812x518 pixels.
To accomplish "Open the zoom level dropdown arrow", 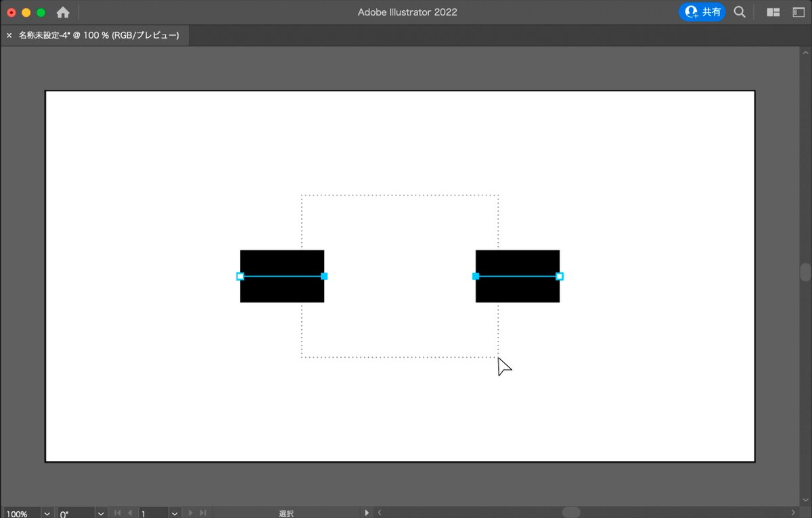I will coord(47,513).
